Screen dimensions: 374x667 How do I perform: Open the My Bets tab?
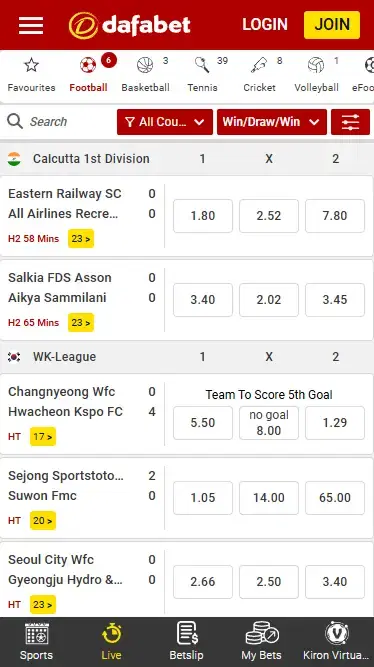261,641
